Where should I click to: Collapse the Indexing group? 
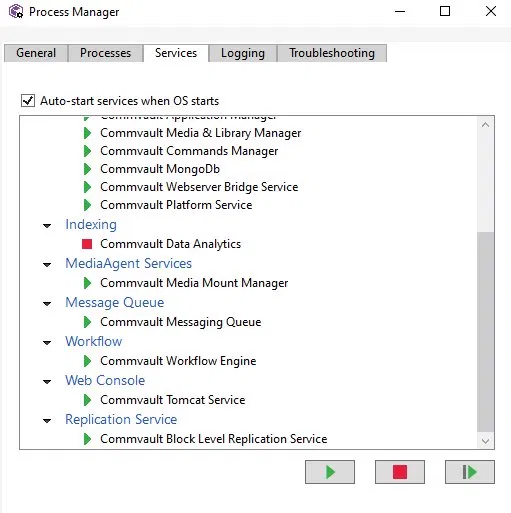47,226
